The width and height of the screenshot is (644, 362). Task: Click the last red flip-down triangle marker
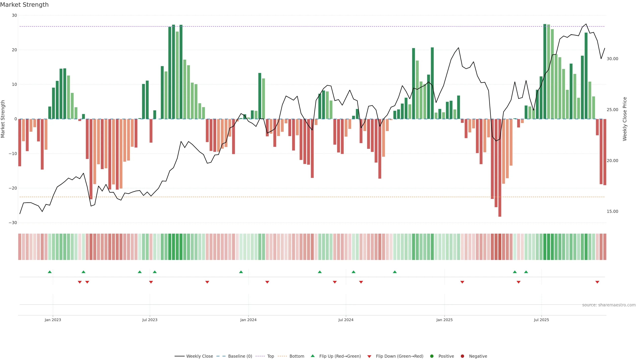tap(597, 282)
